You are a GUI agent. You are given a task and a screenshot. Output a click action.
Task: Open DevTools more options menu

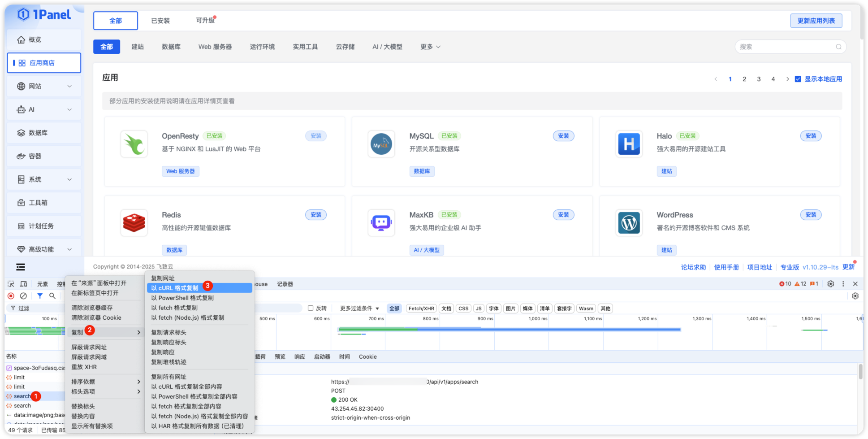[x=843, y=284]
